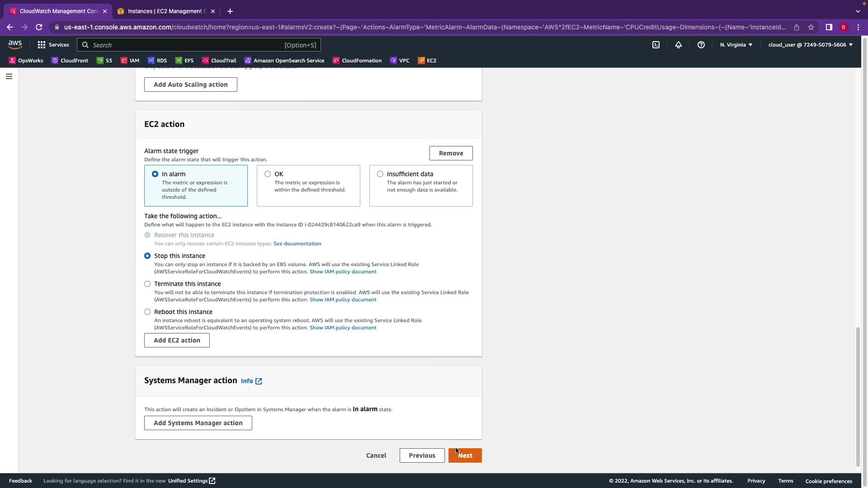This screenshot has width=868, height=488.
Task: Click the AWS logo home icon
Action: 15,44
